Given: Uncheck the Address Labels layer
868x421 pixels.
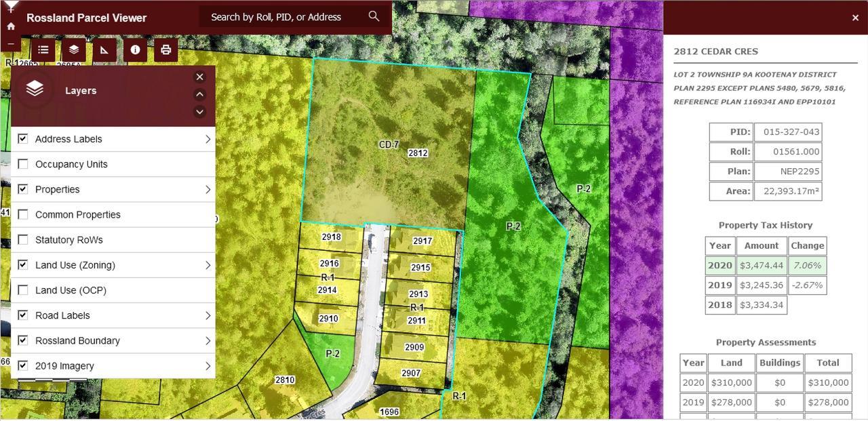Looking at the screenshot, I should pos(23,139).
